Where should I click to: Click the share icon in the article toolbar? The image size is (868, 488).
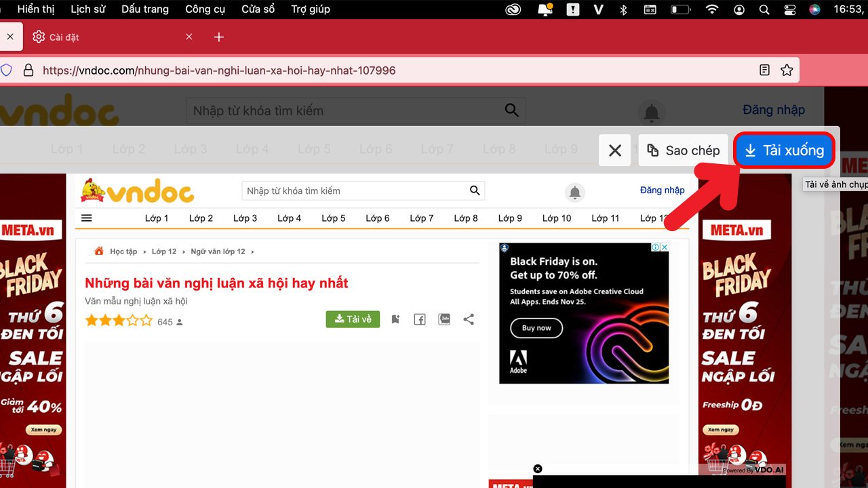(469, 319)
